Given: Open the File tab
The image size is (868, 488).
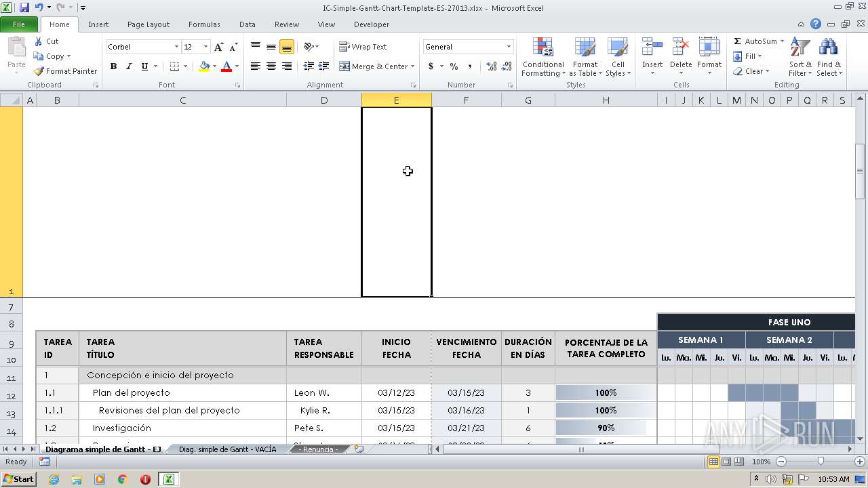Looking at the screenshot, I should click(19, 24).
